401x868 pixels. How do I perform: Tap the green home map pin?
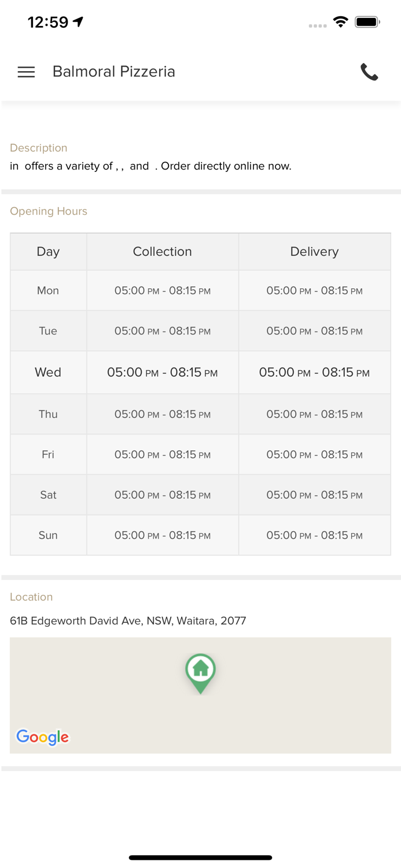tap(200, 672)
